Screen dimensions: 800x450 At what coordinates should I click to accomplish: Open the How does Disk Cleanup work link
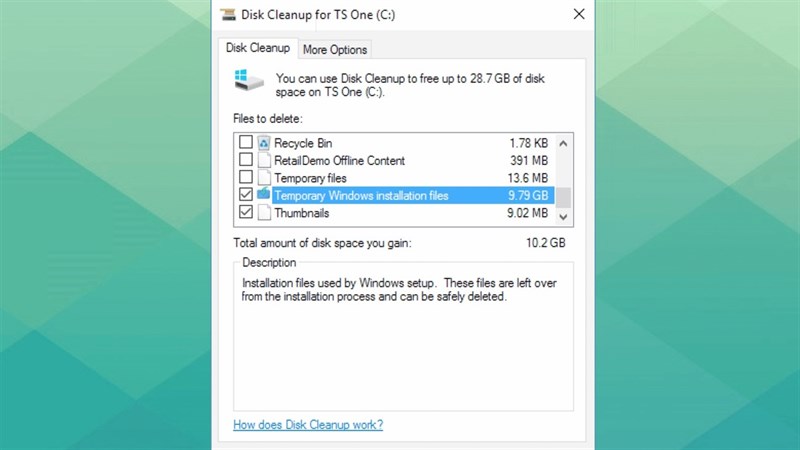308,424
